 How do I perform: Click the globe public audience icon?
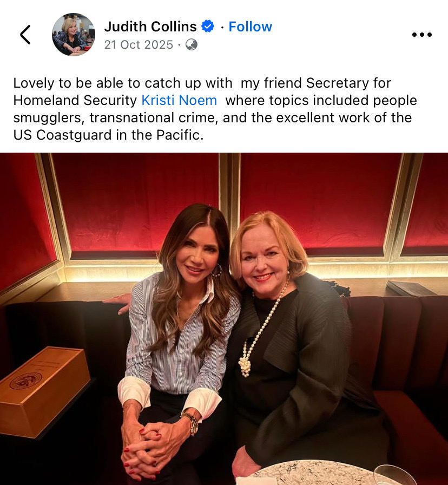pyautogui.click(x=192, y=45)
